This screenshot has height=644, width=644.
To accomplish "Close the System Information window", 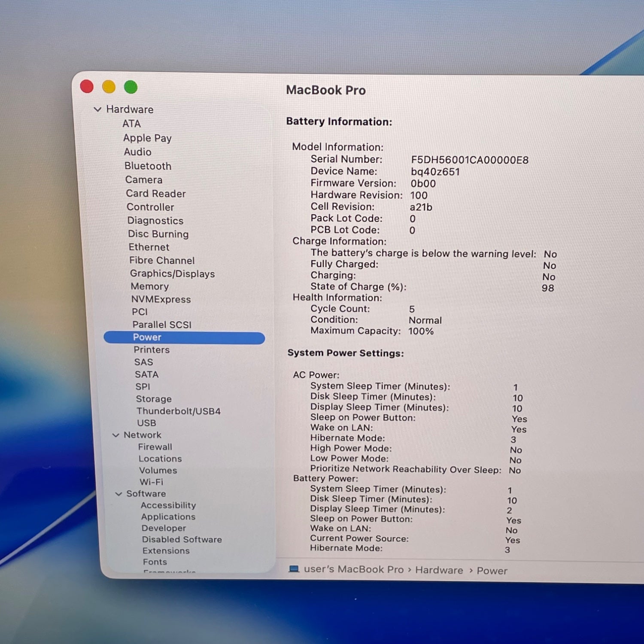I will pos(87,87).
